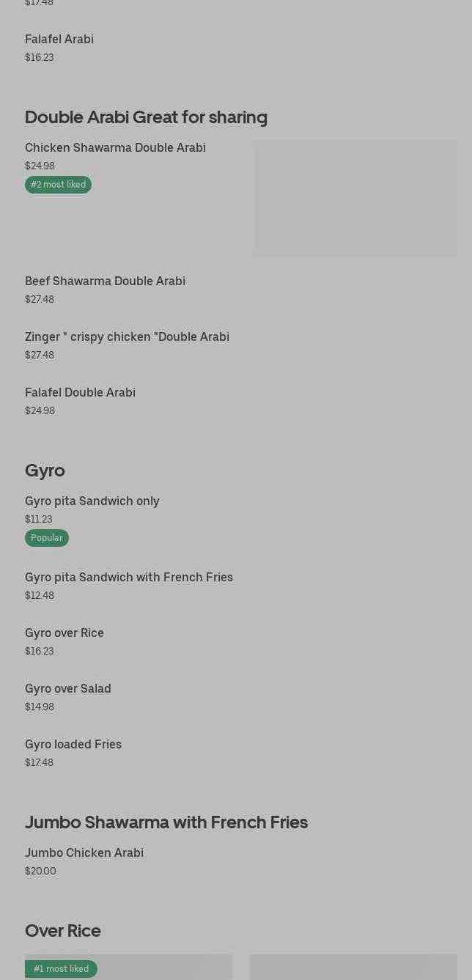Select Gyro loaded Fries
This screenshot has width=472, height=980.
73,745
